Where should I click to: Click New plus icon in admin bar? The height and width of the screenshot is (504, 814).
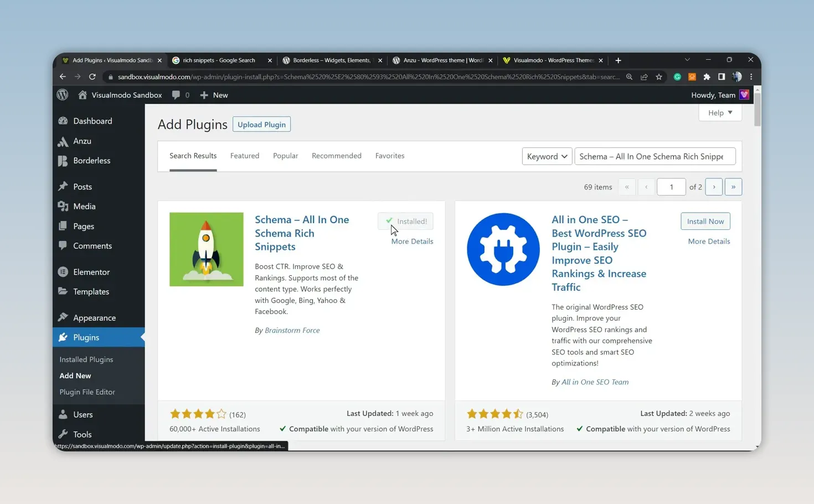[x=204, y=95]
